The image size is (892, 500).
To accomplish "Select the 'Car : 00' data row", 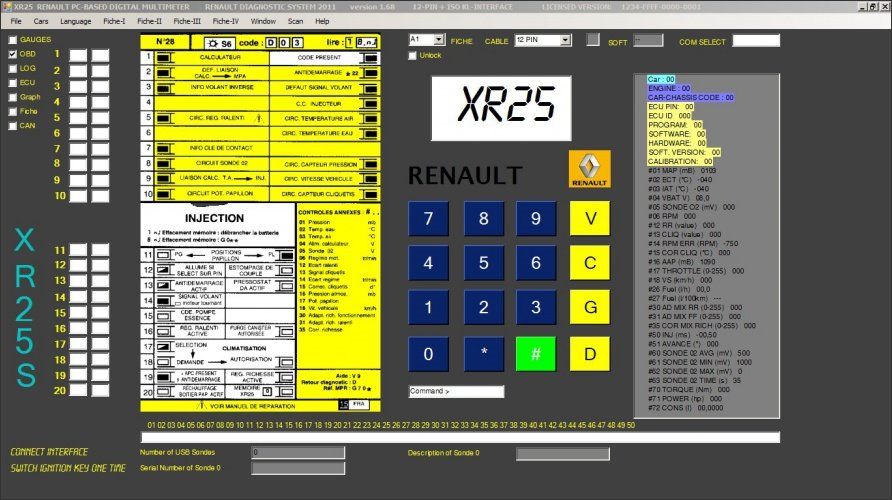I will click(x=662, y=80).
